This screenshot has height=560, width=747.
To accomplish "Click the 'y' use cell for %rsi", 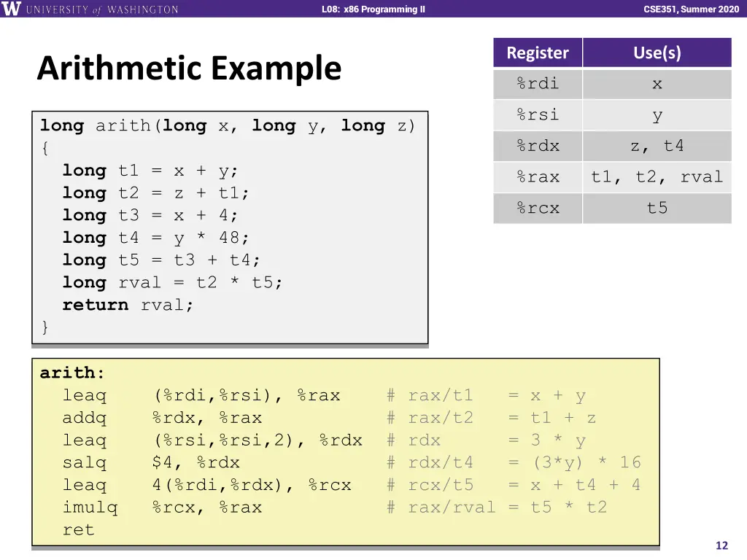I will point(657,114).
